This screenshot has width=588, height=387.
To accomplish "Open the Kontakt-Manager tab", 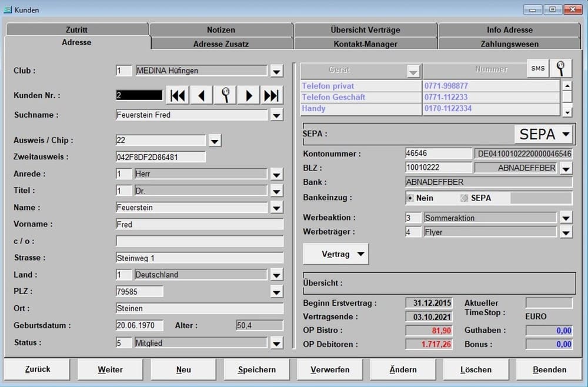I will (x=365, y=44).
